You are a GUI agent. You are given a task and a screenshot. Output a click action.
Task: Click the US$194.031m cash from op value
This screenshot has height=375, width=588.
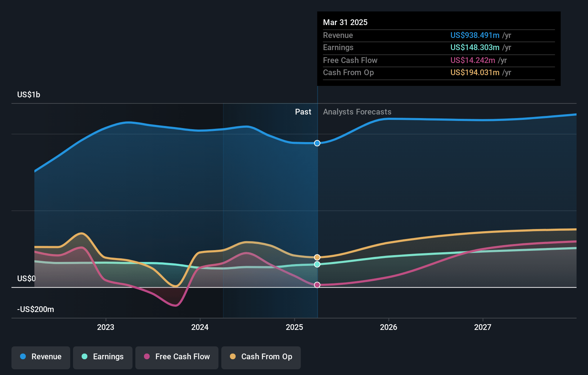[x=475, y=72]
